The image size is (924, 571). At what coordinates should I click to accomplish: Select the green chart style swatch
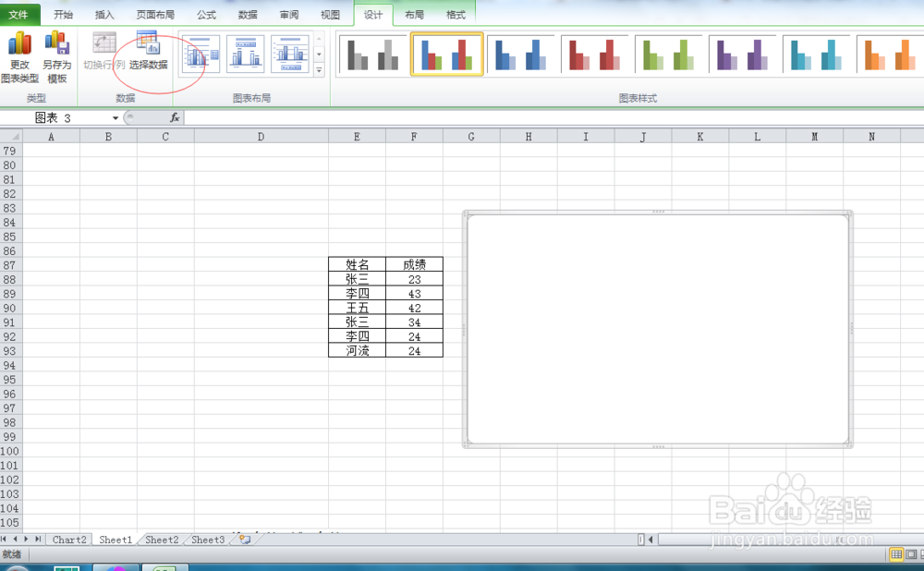[x=668, y=55]
